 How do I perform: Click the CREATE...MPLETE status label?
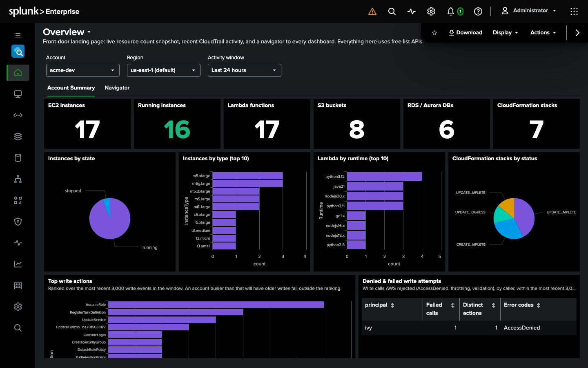(471, 245)
